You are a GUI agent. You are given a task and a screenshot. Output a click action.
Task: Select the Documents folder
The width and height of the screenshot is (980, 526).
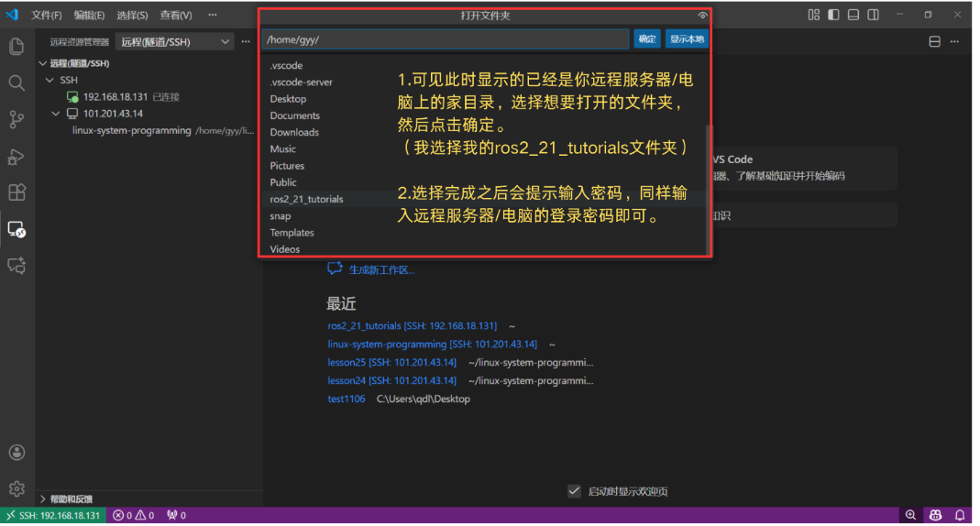point(295,115)
